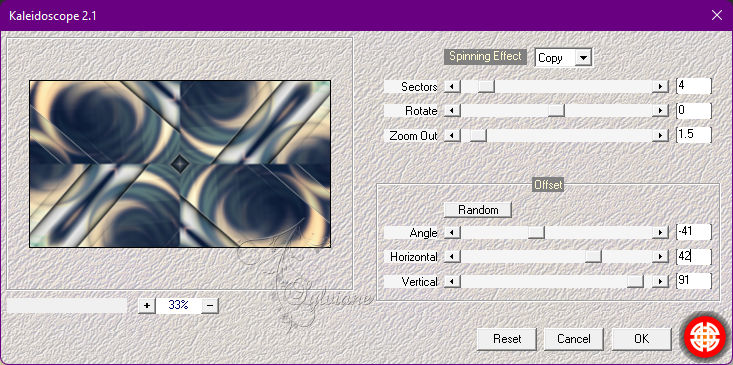The image size is (733, 365).
Task: Click the Horizontal slider right arrow
Action: (x=660, y=257)
